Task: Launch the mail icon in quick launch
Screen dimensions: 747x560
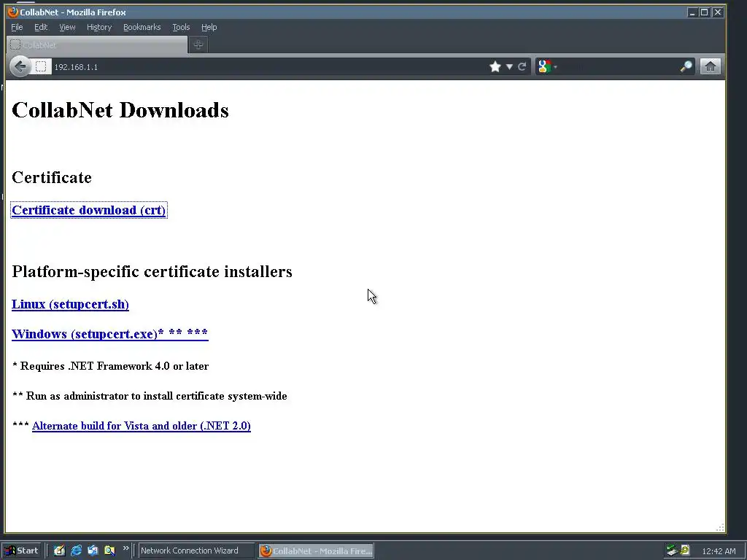Action: click(x=93, y=551)
